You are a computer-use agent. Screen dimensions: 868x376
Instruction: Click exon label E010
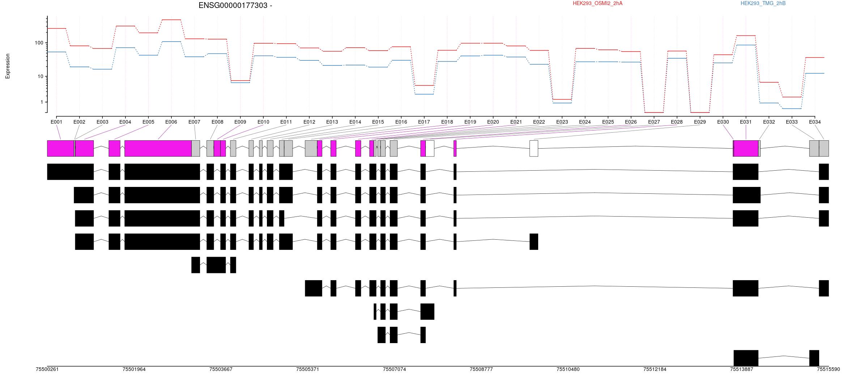pos(263,122)
